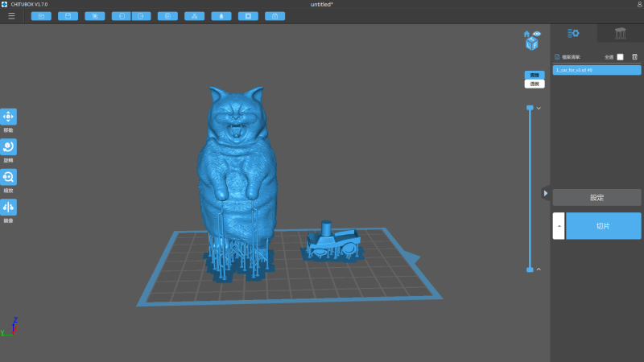Toggle the select all (全選) checkbox

[620, 57]
